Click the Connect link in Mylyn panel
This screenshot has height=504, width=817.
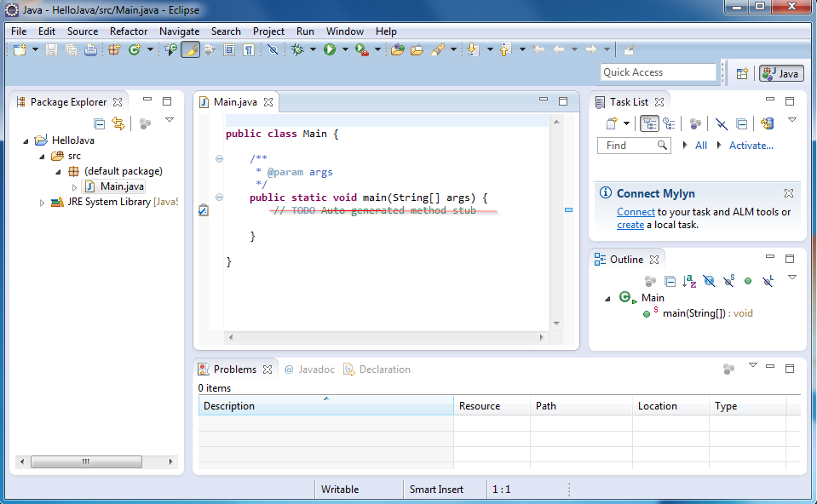click(636, 212)
